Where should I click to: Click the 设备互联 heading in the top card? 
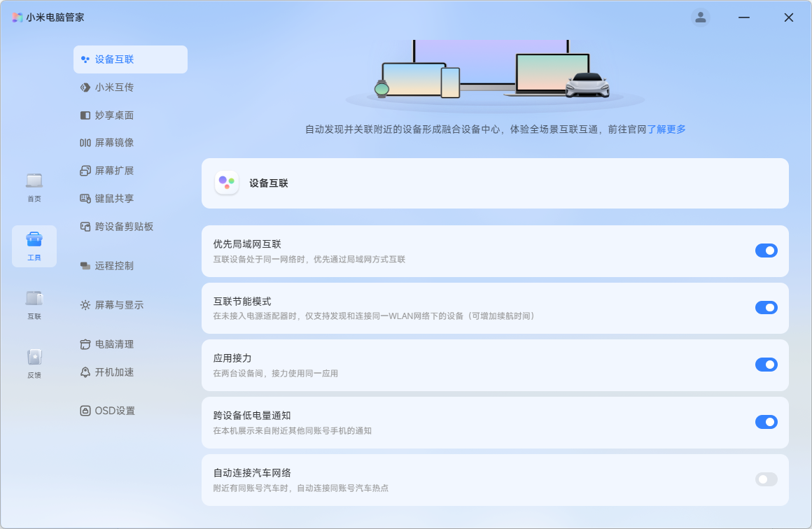coord(269,183)
